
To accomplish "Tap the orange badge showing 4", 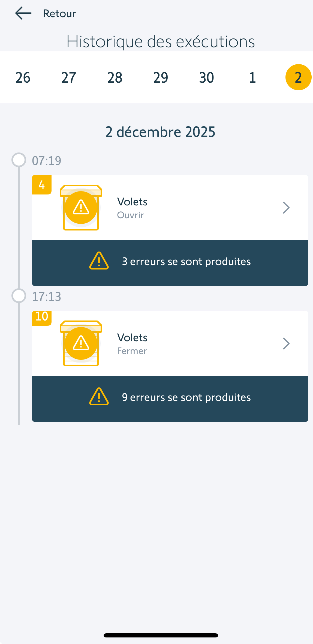I will (42, 185).
